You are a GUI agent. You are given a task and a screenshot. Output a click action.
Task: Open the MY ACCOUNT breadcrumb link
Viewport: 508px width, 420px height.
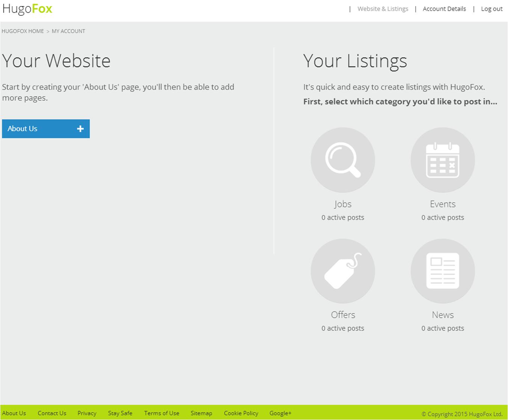coord(68,31)
